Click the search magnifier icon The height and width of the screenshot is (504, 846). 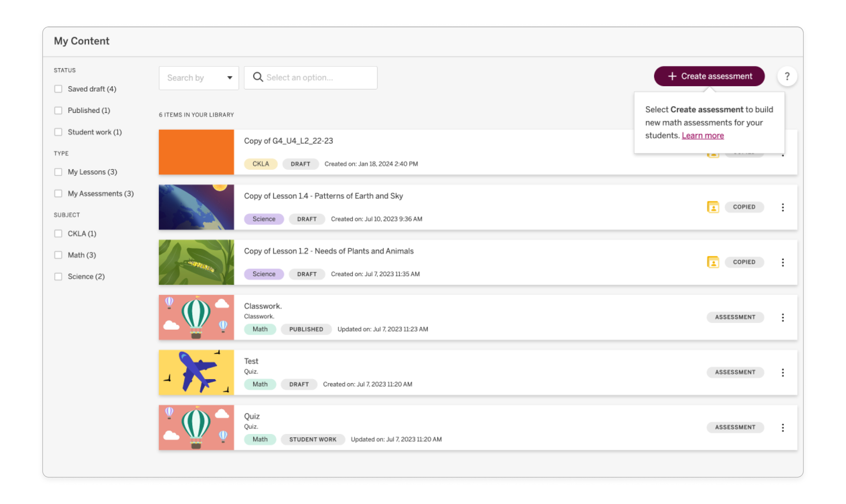(x=258, y=77)
